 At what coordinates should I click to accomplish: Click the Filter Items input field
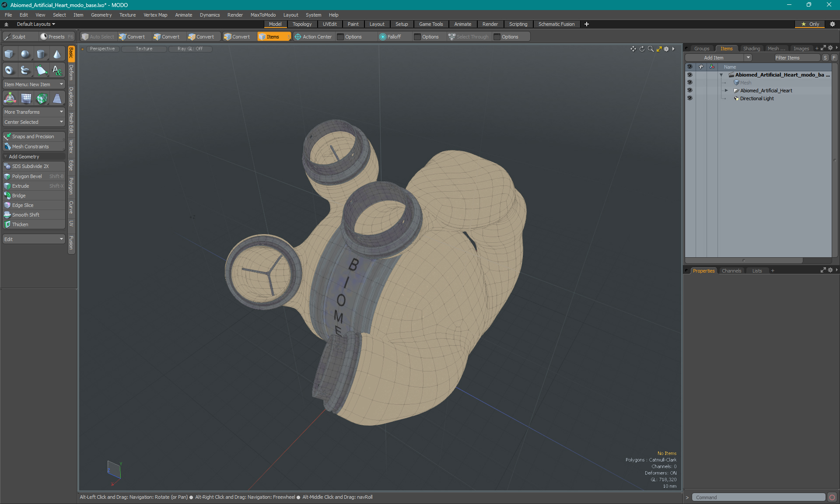797,58
